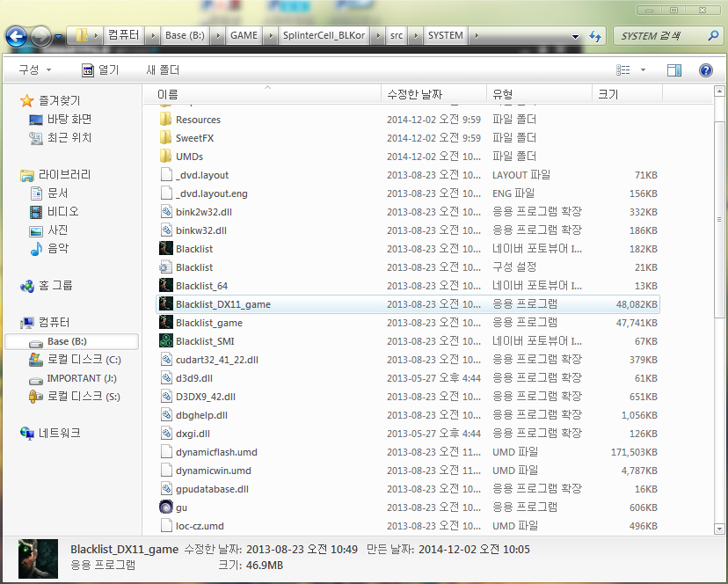Go back with the blue Back arrow
The width and height of the screenshot is (728, 584).
click(16, 36)
